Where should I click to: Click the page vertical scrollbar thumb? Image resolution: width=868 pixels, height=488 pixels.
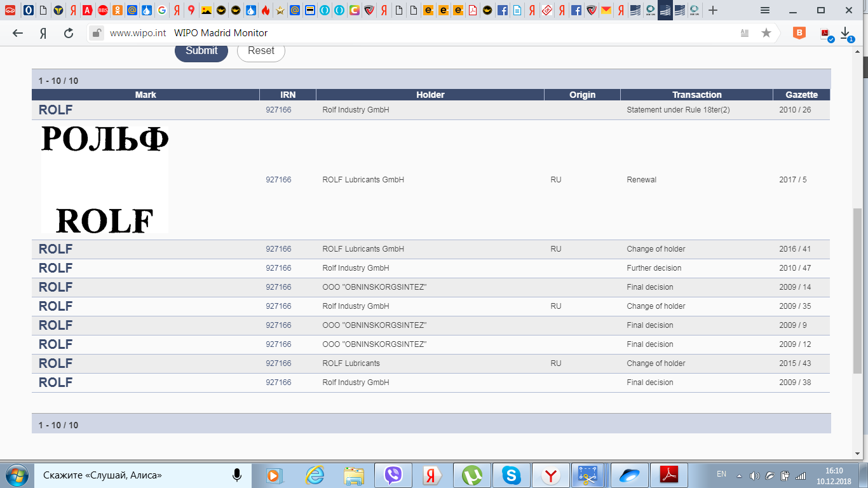click(x=857, y=290)
